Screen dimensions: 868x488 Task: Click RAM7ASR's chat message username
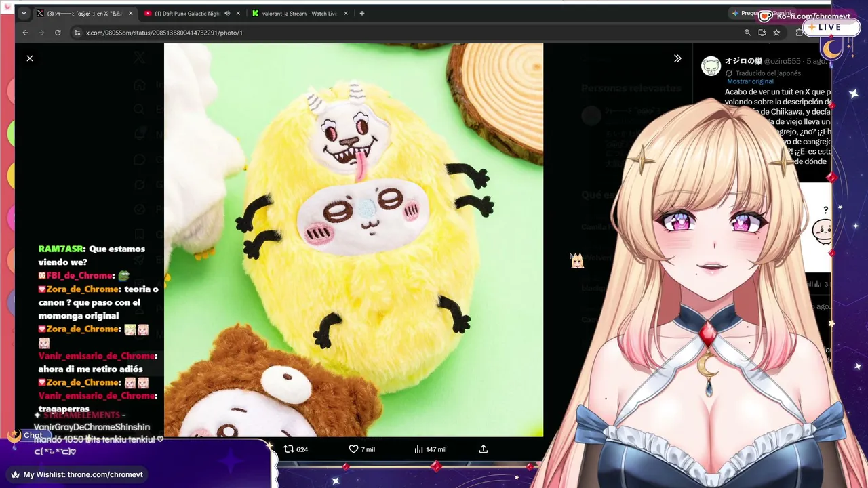click(61, 249)
